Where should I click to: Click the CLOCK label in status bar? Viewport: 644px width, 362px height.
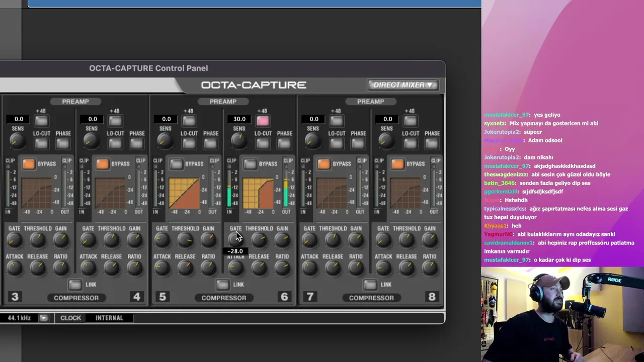point(70,318)
